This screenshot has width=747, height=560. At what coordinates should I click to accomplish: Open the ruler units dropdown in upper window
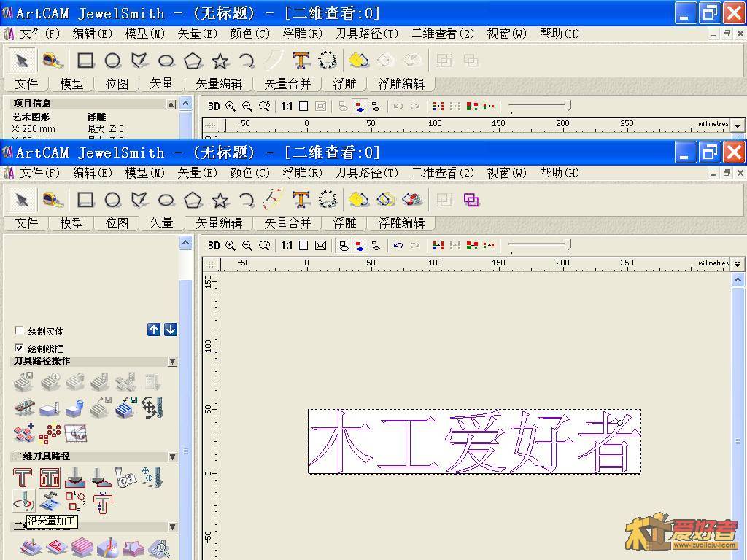click(738, 124)
